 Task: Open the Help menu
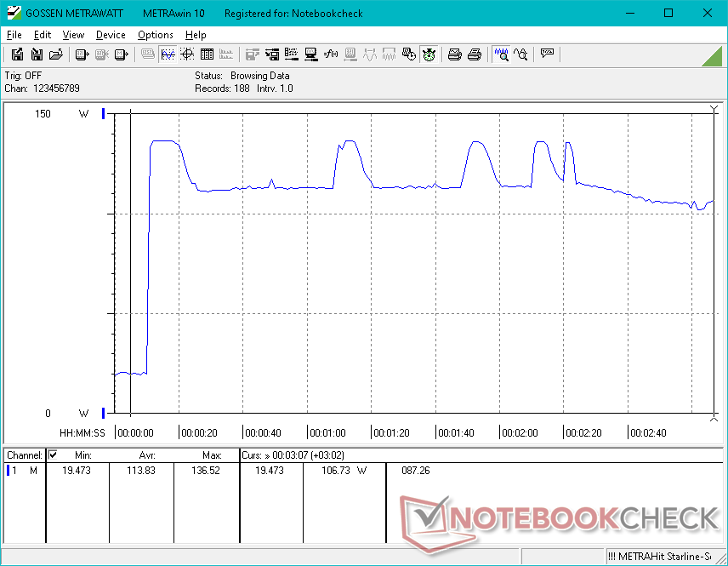coord(196,35)
